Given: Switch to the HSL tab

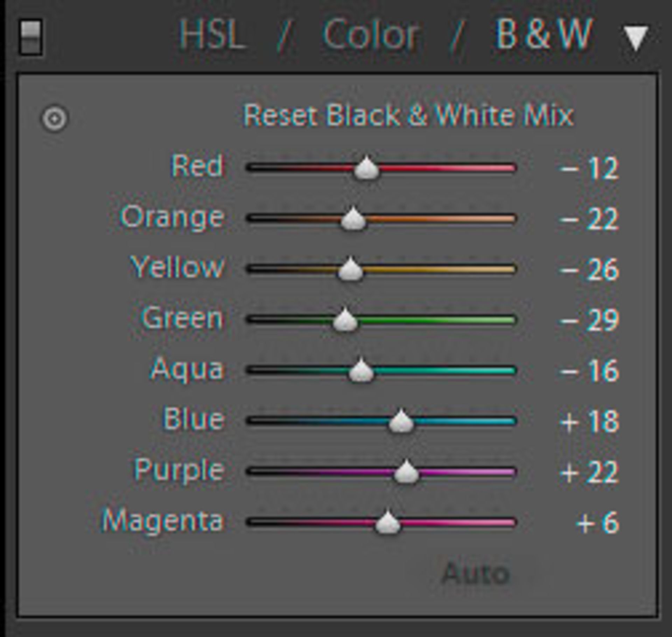Looking at the screenshot, I should [212, 35].
